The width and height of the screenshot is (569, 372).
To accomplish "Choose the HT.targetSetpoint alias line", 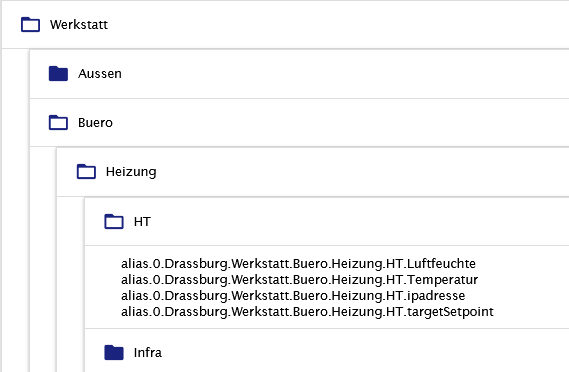I will point(307,312).
